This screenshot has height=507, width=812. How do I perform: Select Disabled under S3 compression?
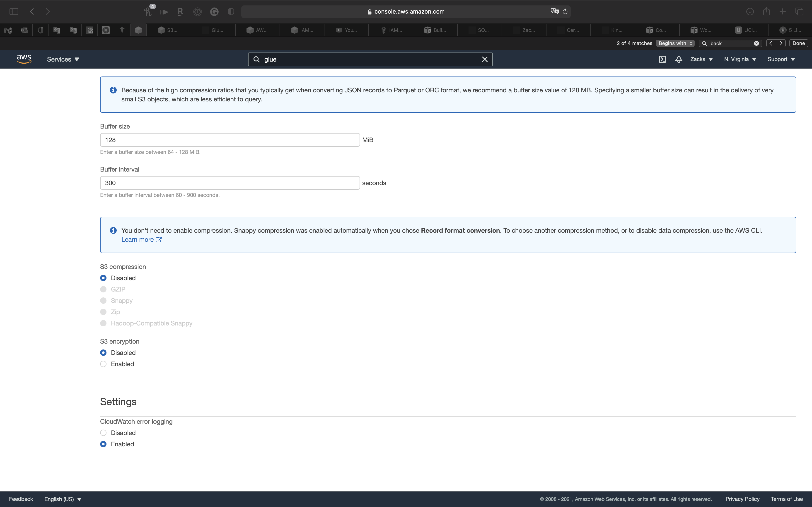pyautogui.click(x=103, y=278)
